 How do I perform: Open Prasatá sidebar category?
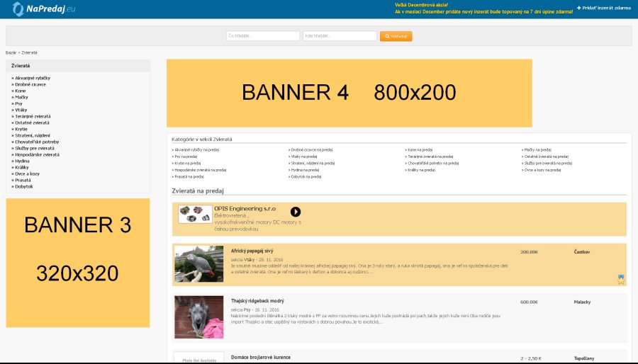pyautogui.click(x=23, y=181)
